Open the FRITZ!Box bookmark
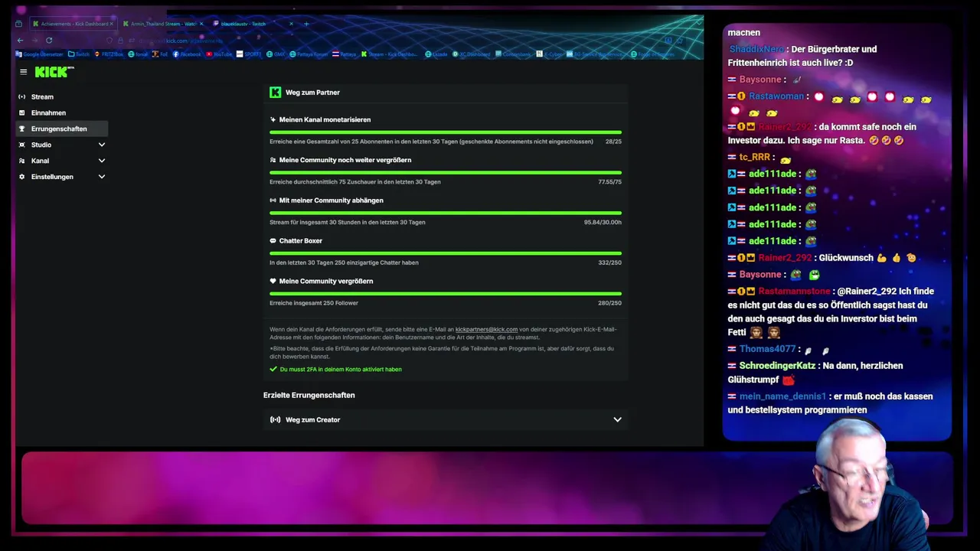 109,54
